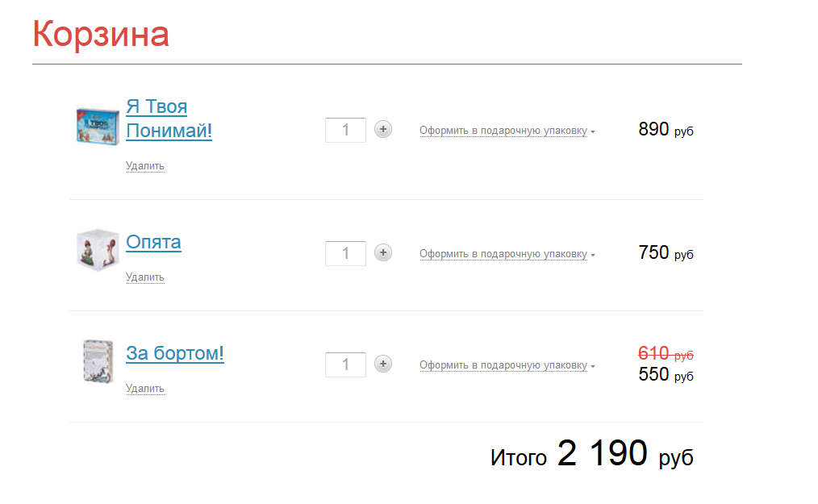
Task: Open gift packaging dropdown for Опята
Action: coord(507,254)
